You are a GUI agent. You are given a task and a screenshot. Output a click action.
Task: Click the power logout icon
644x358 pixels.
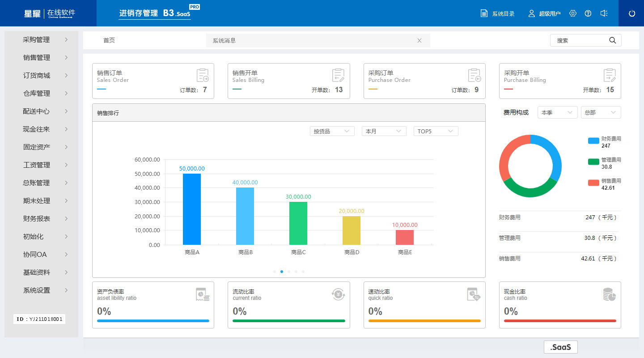(x=631, y=13)
